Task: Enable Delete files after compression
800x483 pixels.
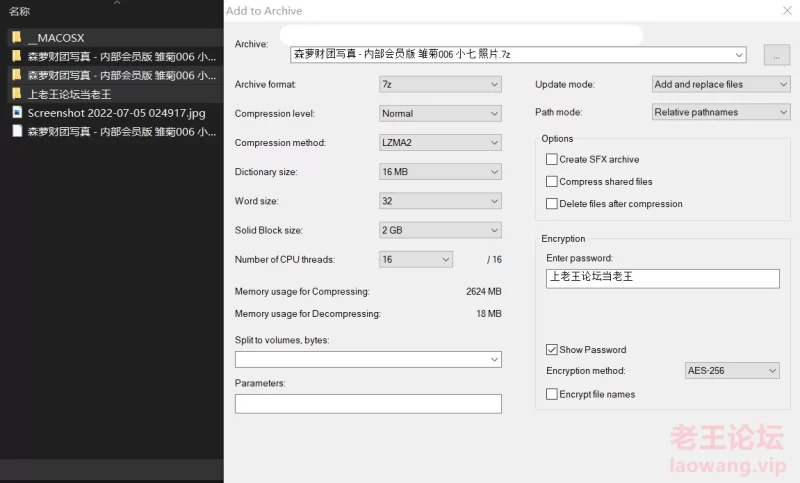Action: [552, 204]
